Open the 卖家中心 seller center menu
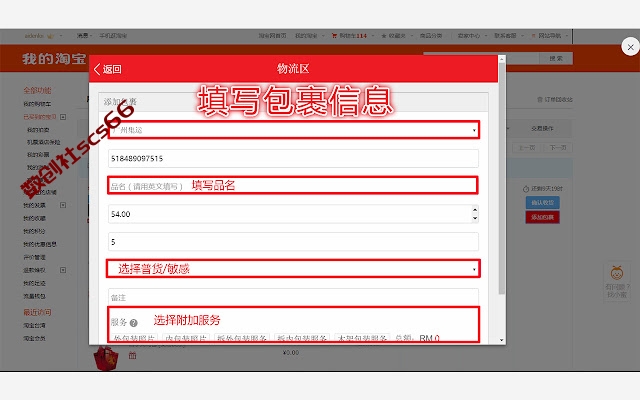The width and height of the screenshot is (640, 400). [472, 36]
